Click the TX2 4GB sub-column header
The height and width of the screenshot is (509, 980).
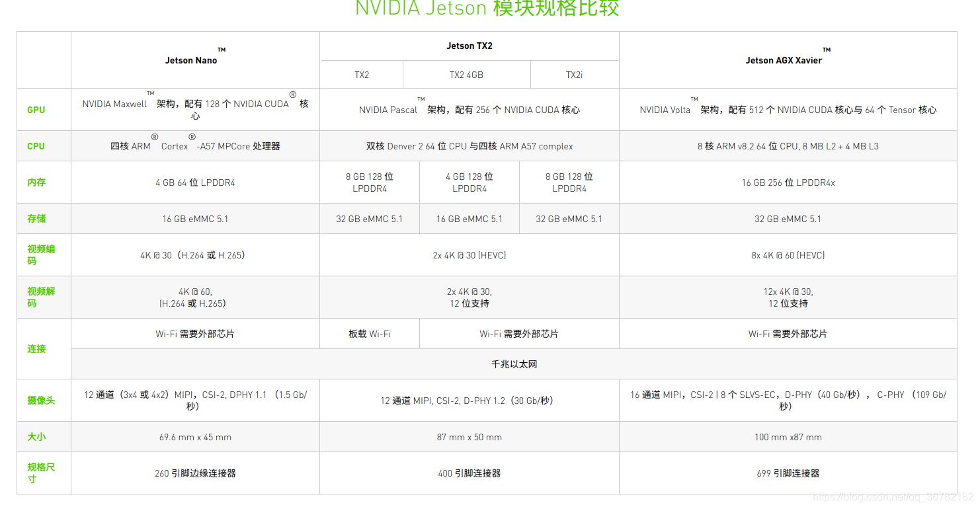coord(467,75)
